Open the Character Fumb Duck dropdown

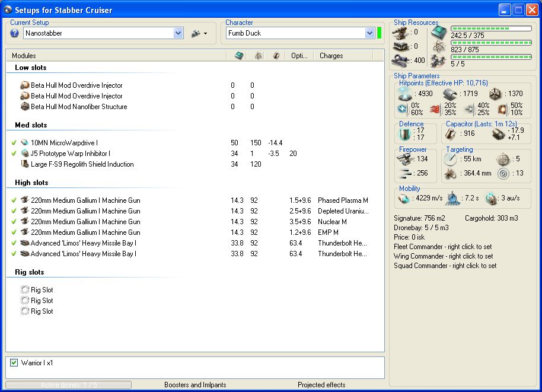[x=369, y=33]
